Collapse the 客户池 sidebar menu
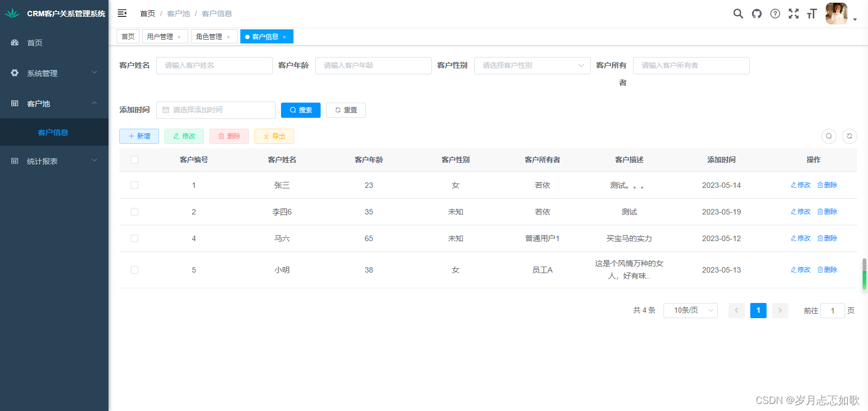The height and width of the screenshot is (411, 868). point(54,103)
